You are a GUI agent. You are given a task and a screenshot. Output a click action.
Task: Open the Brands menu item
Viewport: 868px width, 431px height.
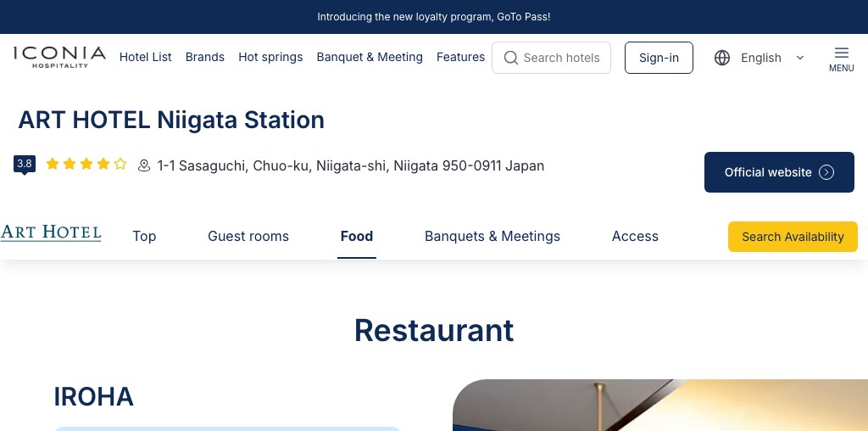[x=205, y=57]
